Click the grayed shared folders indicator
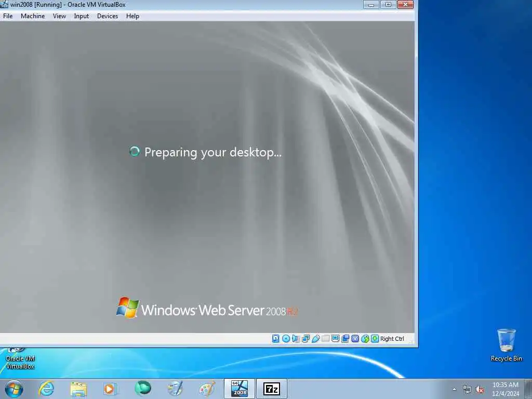This screenshot has width=532, height=399. [325, 338]
